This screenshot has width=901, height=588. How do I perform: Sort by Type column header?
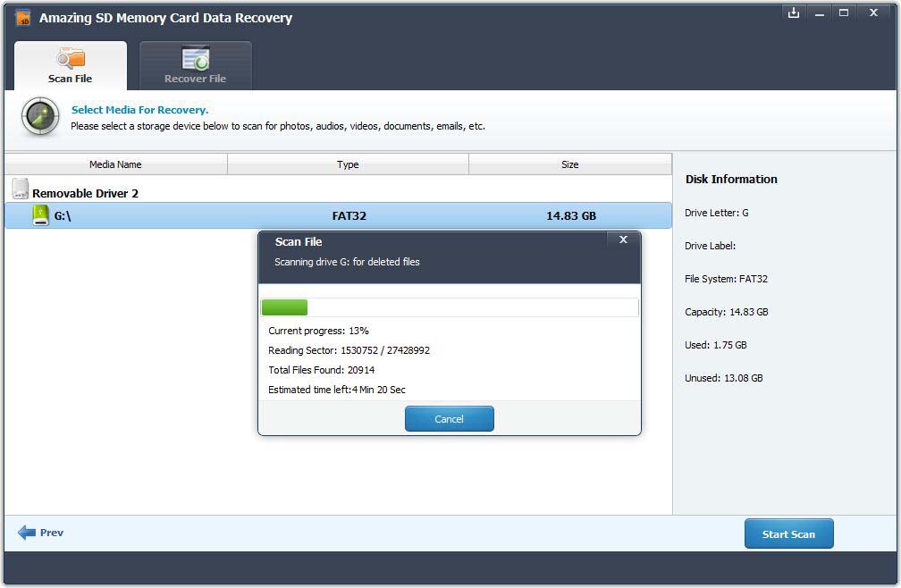pyautogui.click(x=348, y=164)
